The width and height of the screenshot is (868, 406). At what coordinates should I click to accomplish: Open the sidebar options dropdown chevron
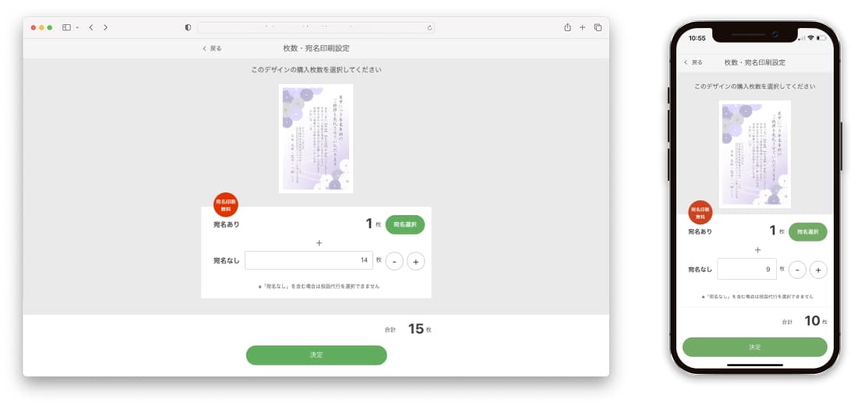coord(77,27)
